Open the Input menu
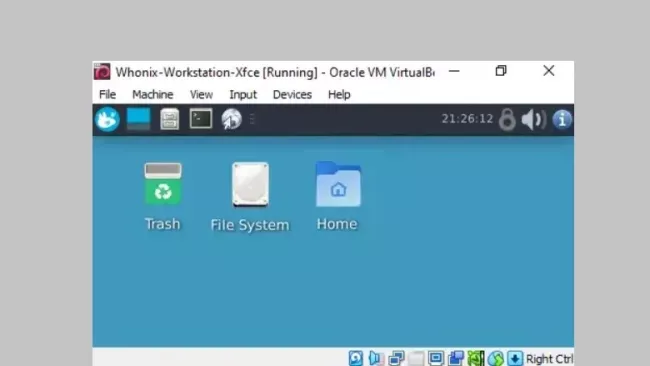Viewport: 650px width, 366px height. point(243,95)
